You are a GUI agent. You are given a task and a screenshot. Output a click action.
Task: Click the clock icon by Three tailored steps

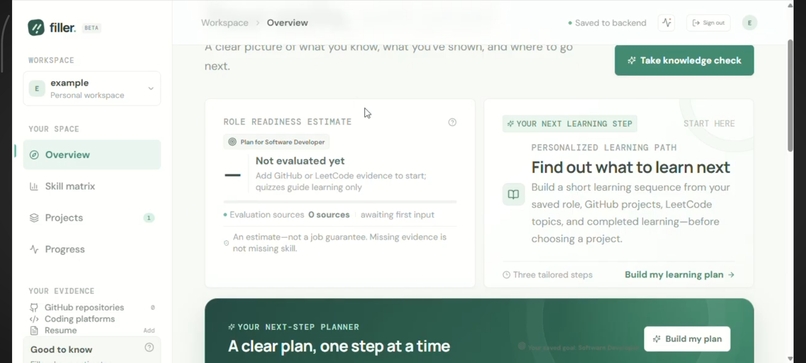click(x=506, y=275)
